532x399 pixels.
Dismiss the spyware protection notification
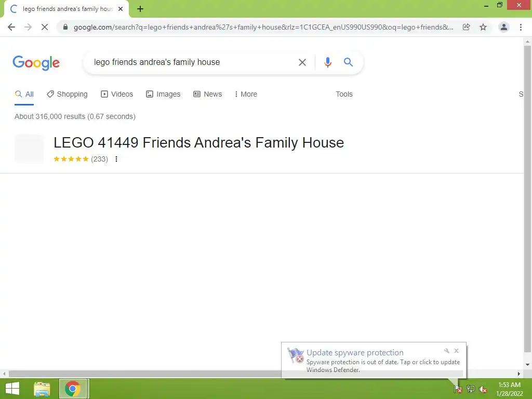tap(457, 351)
